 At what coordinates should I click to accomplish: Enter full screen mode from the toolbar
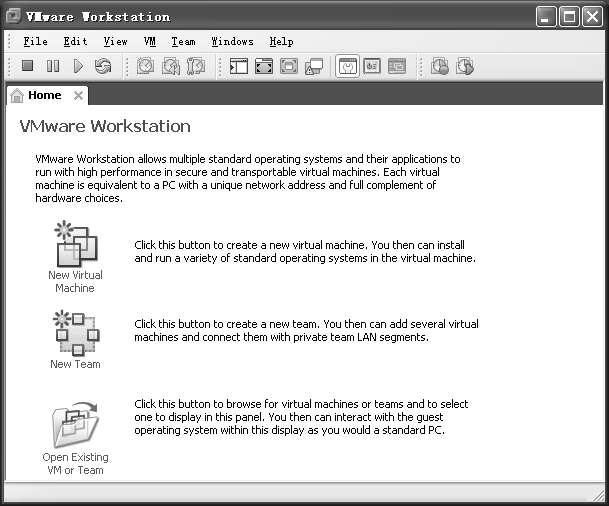pyautogui.click(x=264, y=67)
